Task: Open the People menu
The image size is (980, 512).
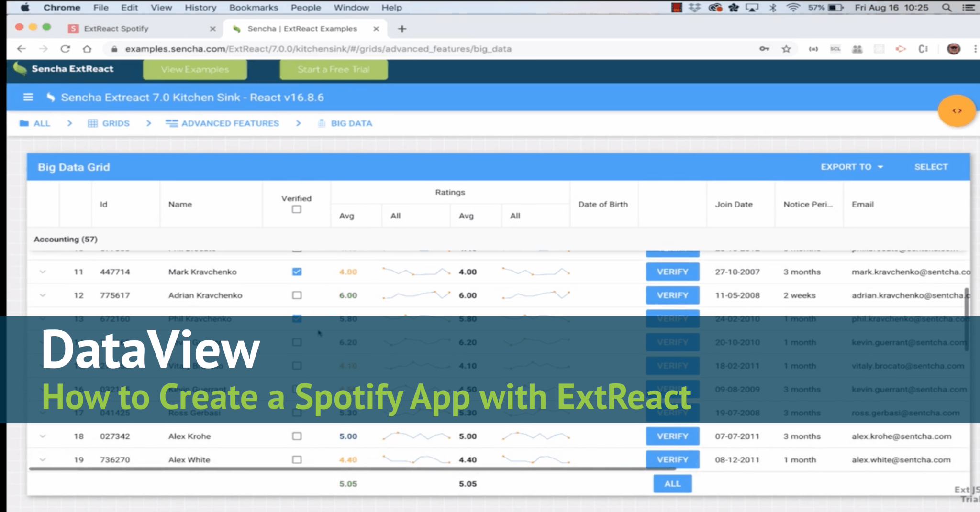Action: (306, 8)
